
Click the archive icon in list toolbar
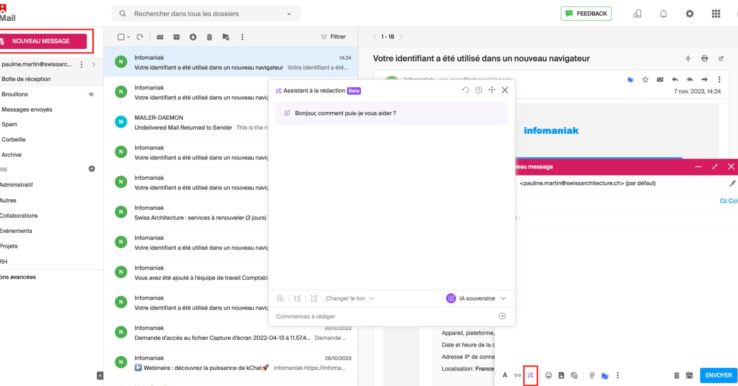click(176, 37)
